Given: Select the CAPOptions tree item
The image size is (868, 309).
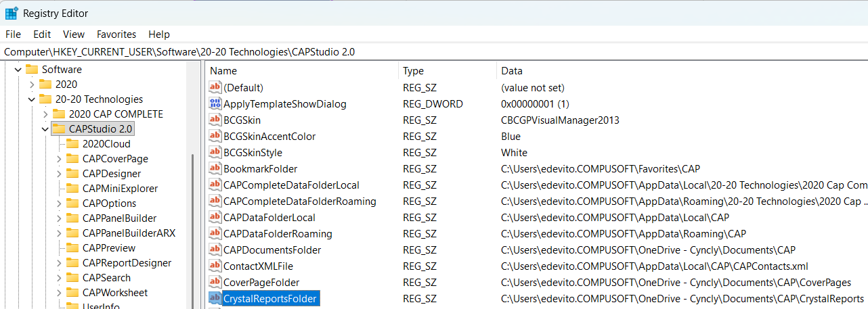Looking at the screenshot, I should click(x=109, y=204).
